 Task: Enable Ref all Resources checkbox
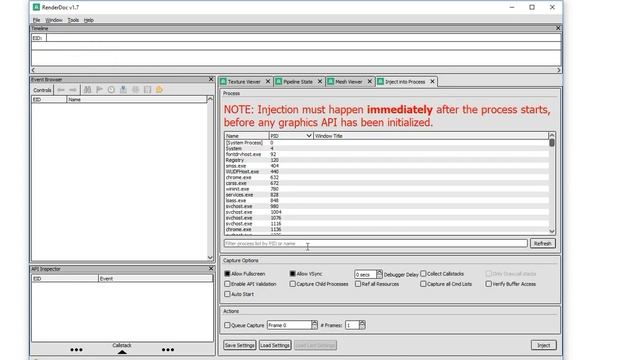[358, 284]
